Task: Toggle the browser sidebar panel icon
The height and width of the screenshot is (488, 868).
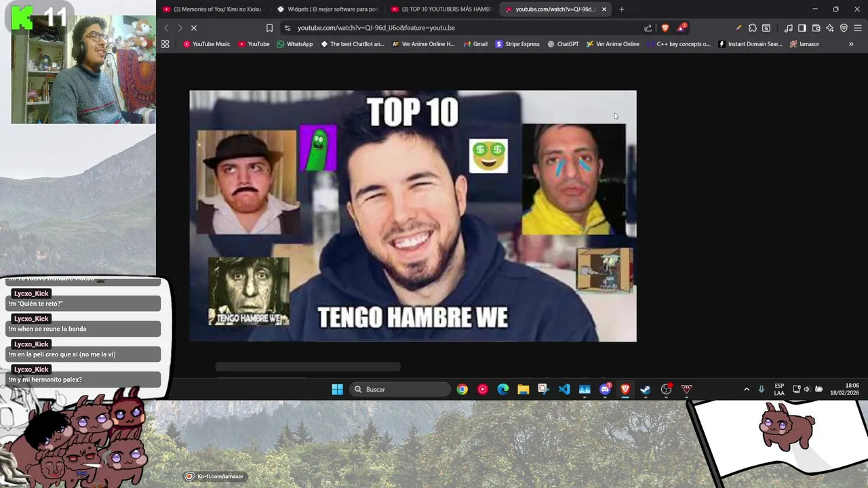Action: 802,28
